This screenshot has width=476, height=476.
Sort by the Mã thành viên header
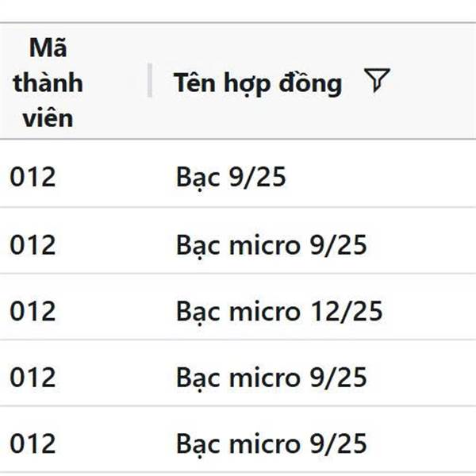click(x=48, y=83)
